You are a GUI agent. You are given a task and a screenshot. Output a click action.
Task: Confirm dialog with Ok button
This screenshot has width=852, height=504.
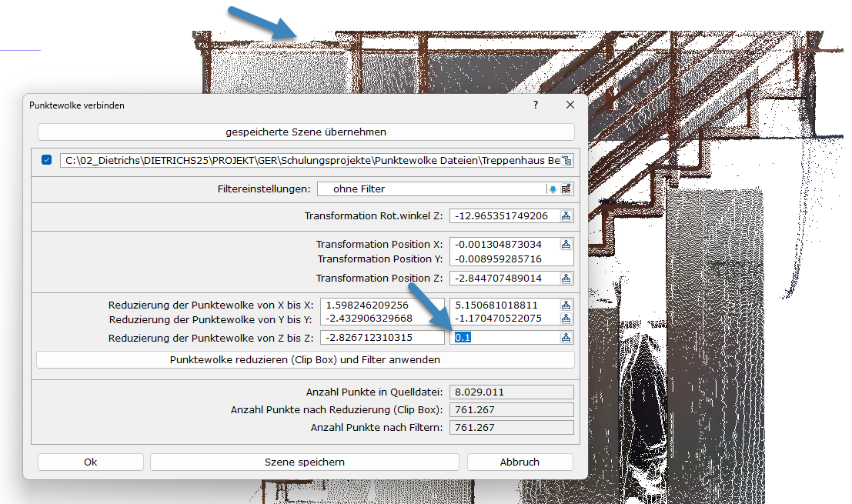pyautogui.click(x=91, y=462)
